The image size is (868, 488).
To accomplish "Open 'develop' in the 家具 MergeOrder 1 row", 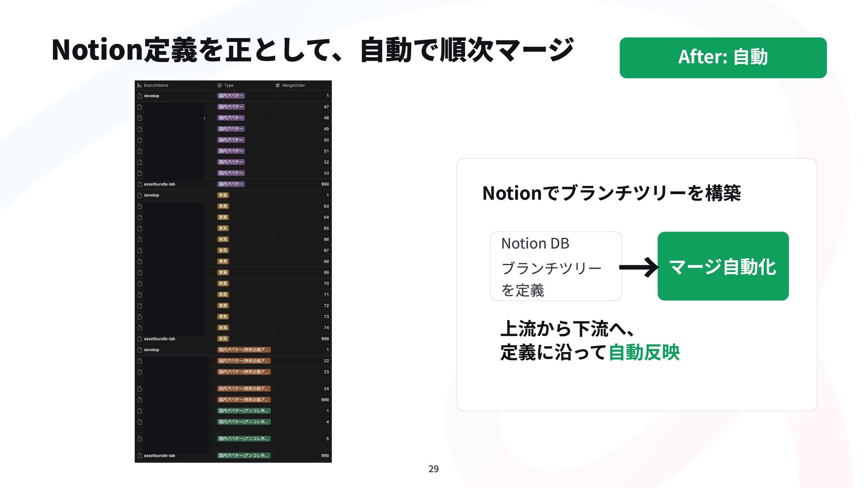I will [x=151, y=195].
